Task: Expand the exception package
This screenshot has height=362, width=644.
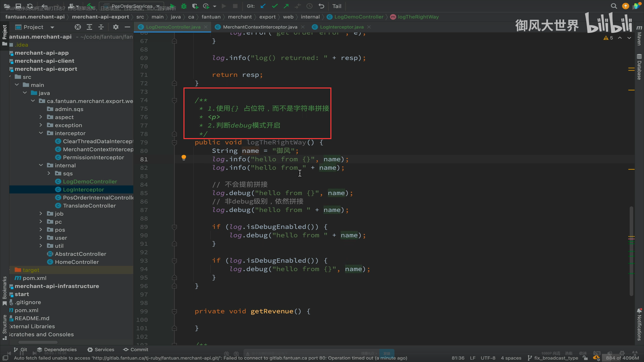Action: (41, 125)
